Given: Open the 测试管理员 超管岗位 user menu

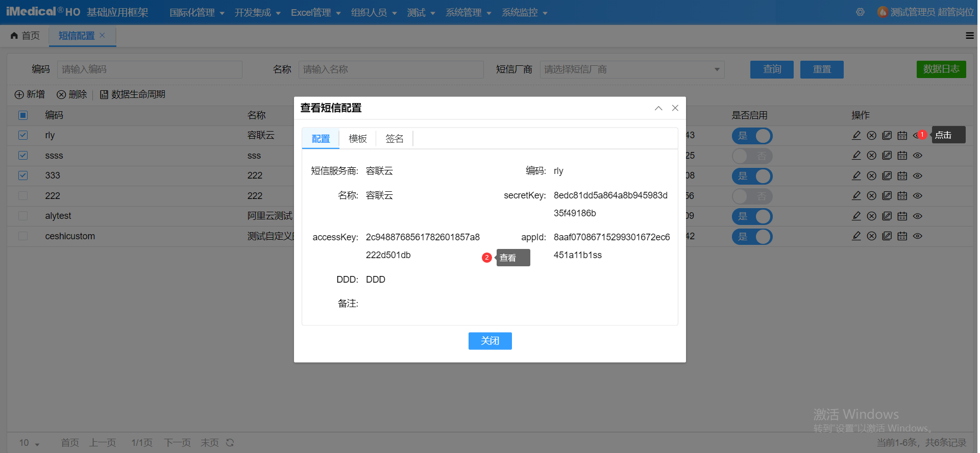Looking at the screenshot, I should (x=926, y=12).
